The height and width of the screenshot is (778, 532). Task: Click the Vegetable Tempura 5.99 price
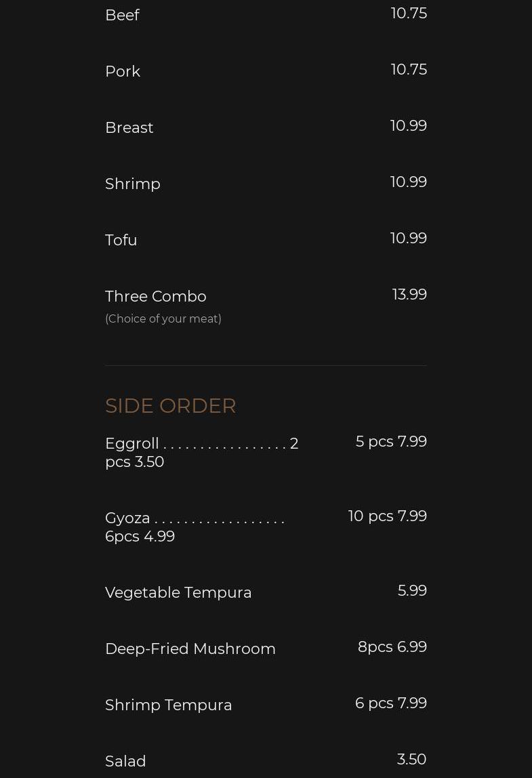click(412, 590)
